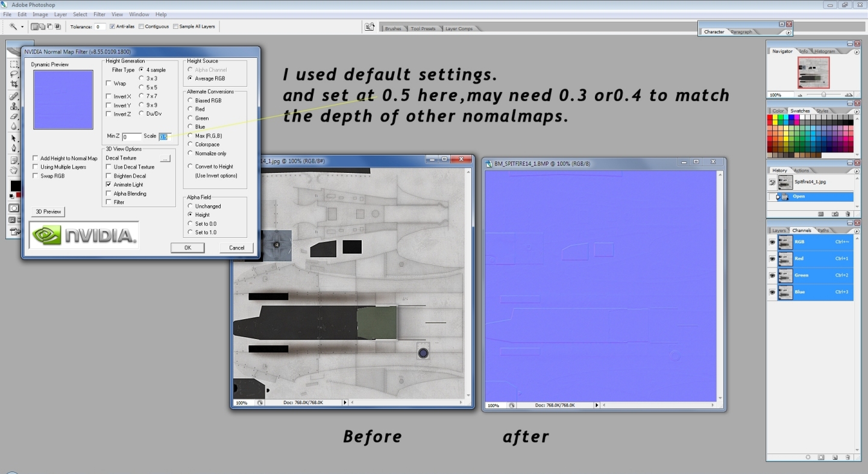The image size is (868, 474).
Task: Load channel as selection in Channels panel
Action: point(808,457)
